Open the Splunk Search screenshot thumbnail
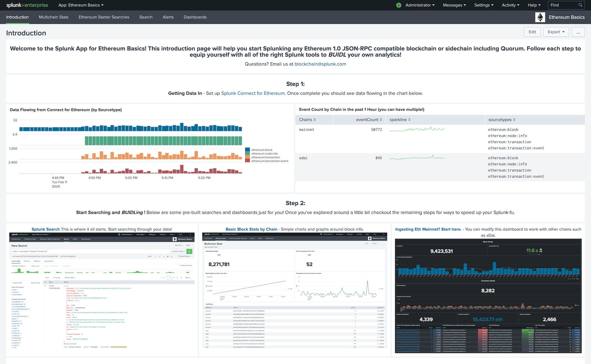This screenshot has width=591, height=364. (x=102, y=291)
